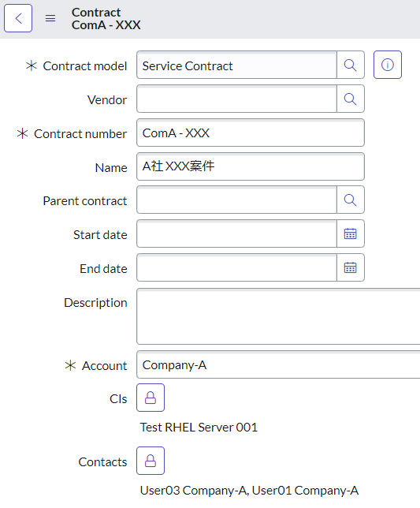420x508 pixels.
Task: Unlock the Contacts field
Action: [151, 461]
